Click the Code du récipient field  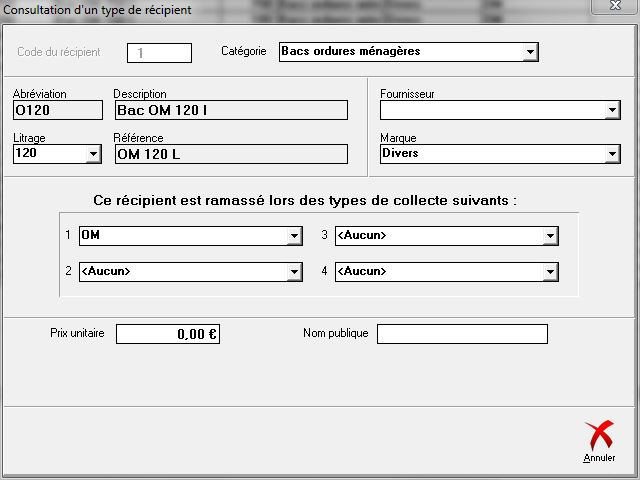(x=159, y=52)
